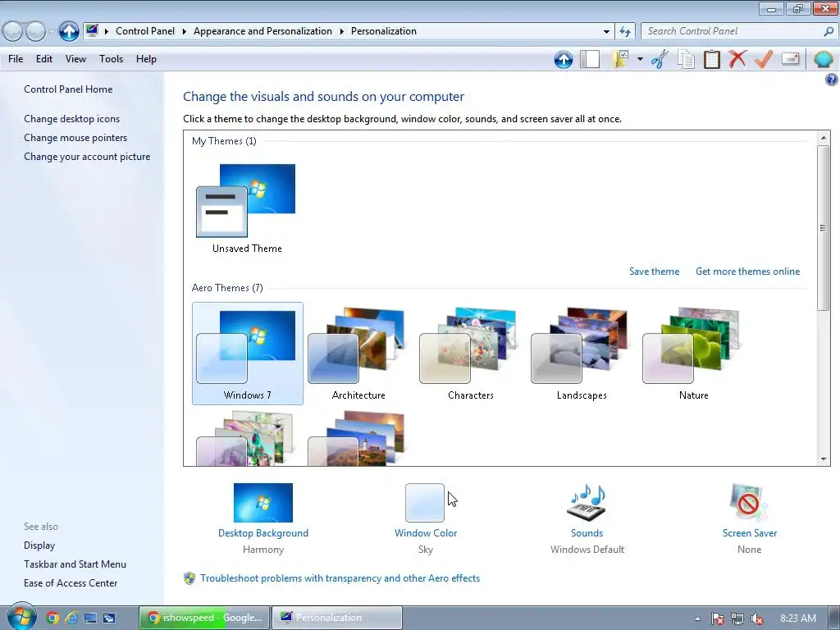Screen dimensions: 840x630
Task: Open Window Color Sky swatch
Action: 425,503
